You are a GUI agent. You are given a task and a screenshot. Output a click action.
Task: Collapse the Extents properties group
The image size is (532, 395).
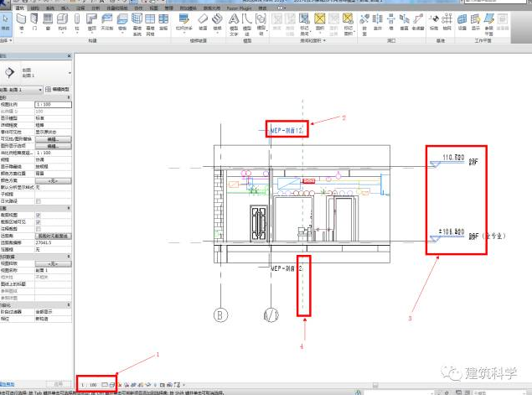click(x=69, y=208)
